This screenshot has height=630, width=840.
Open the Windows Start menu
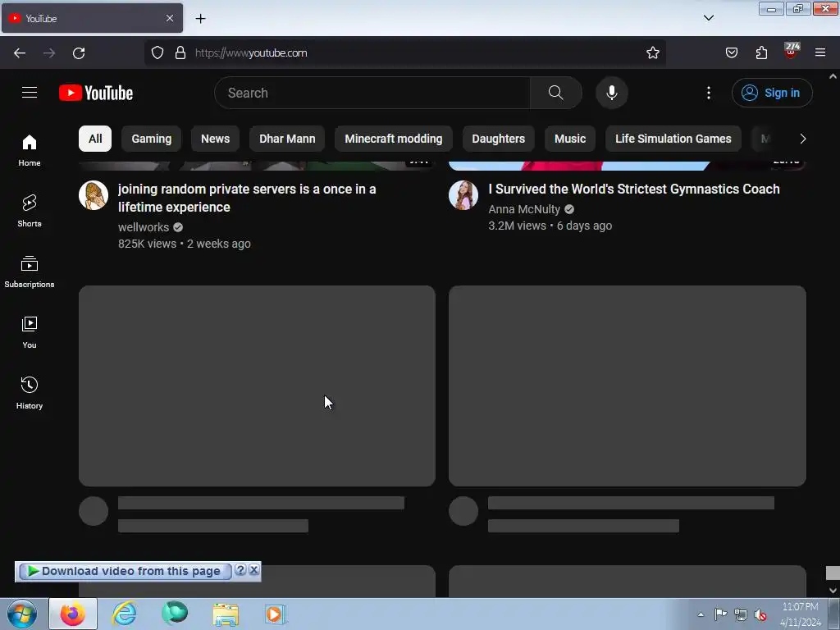22,614
